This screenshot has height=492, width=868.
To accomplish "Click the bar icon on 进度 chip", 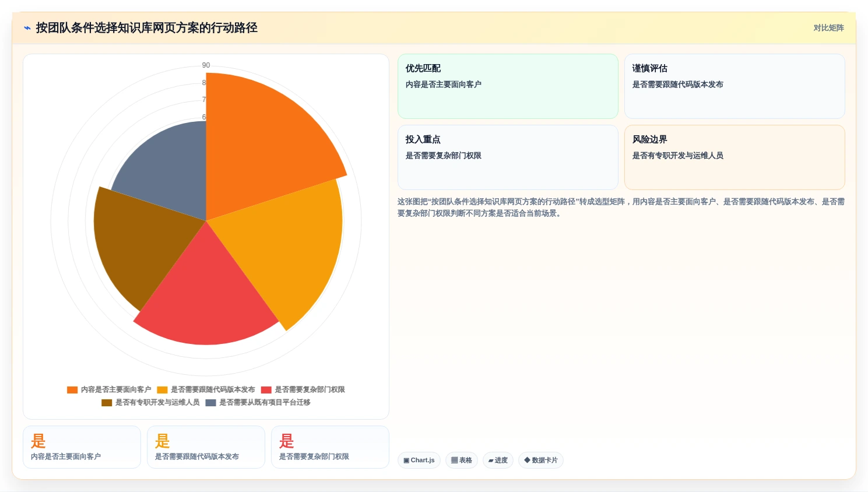I will pyautogui.click(x=491, y=461).
